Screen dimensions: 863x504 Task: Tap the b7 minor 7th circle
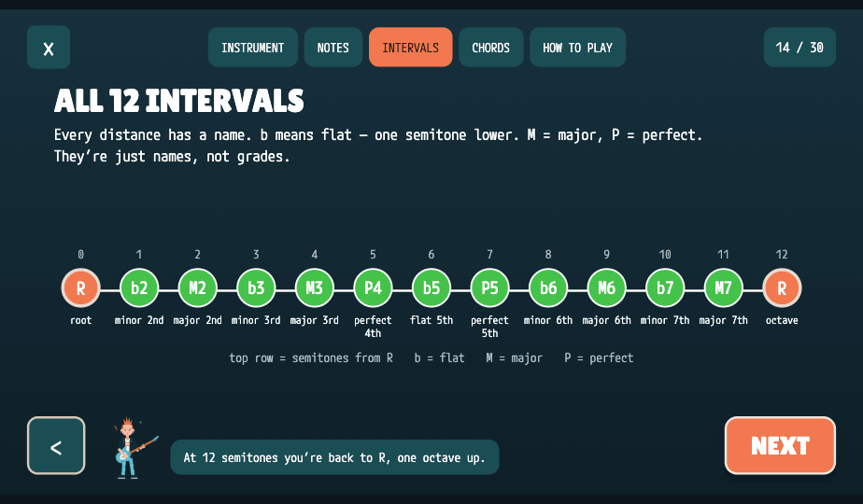(665, 287)
